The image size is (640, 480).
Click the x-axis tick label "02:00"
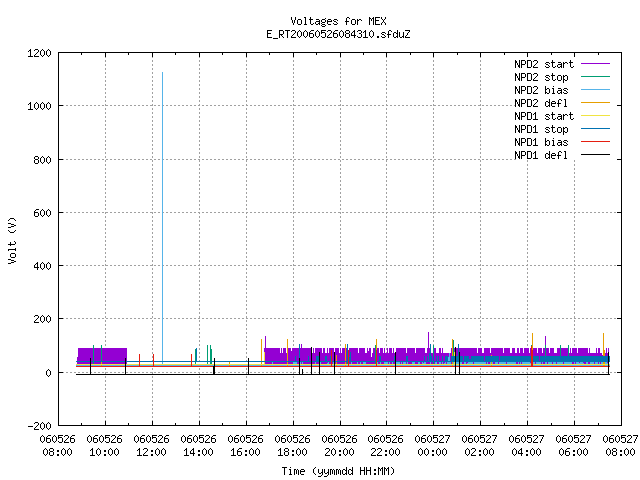coord(479,452)
